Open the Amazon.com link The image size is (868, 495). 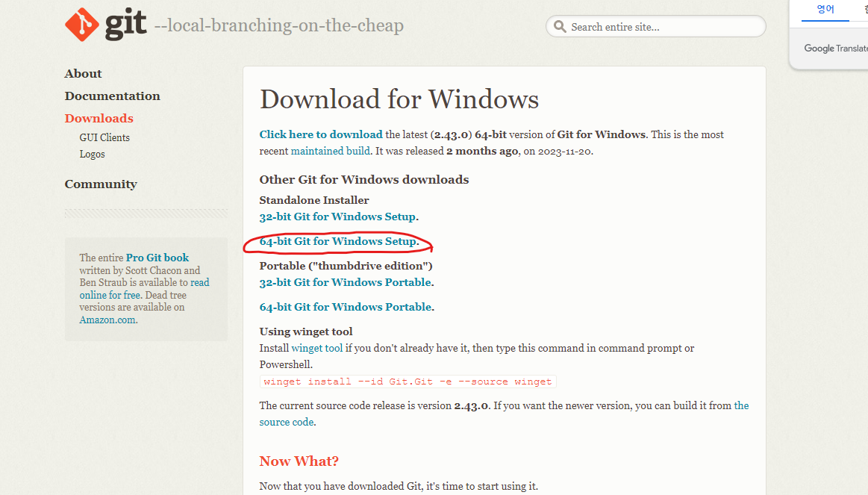[107, 320]
